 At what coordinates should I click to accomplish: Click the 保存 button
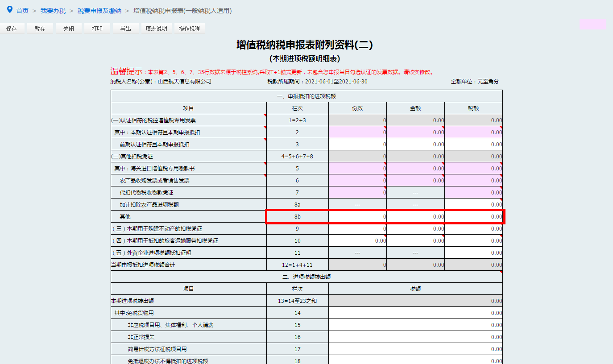(12, 29)
